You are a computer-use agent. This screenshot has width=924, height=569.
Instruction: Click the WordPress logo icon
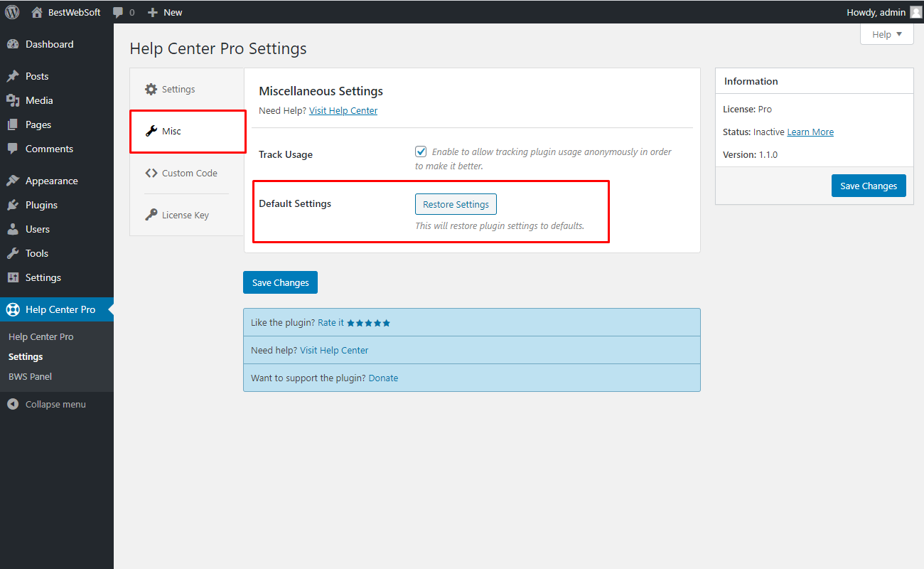click(12, 12)
